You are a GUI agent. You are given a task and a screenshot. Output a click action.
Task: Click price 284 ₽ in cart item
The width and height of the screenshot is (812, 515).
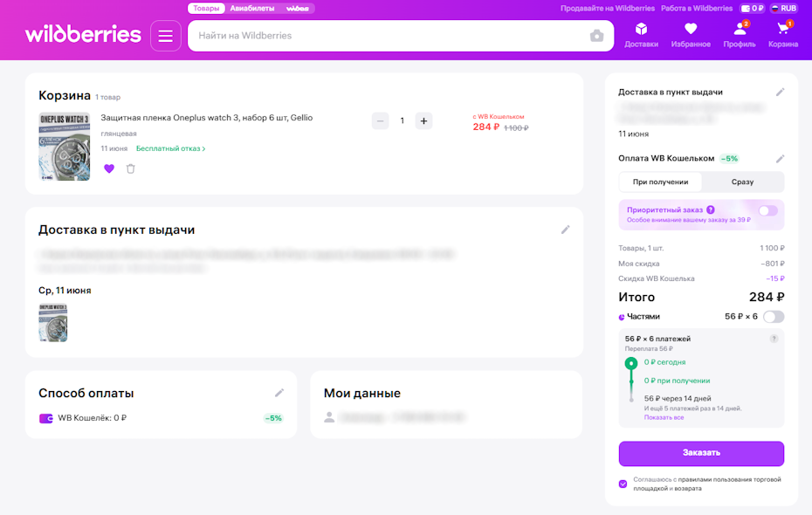(x=485, y=127)
